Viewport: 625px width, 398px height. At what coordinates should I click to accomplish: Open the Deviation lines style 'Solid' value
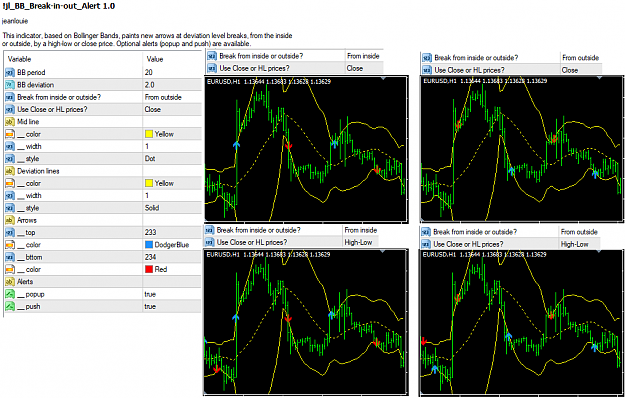152,208
